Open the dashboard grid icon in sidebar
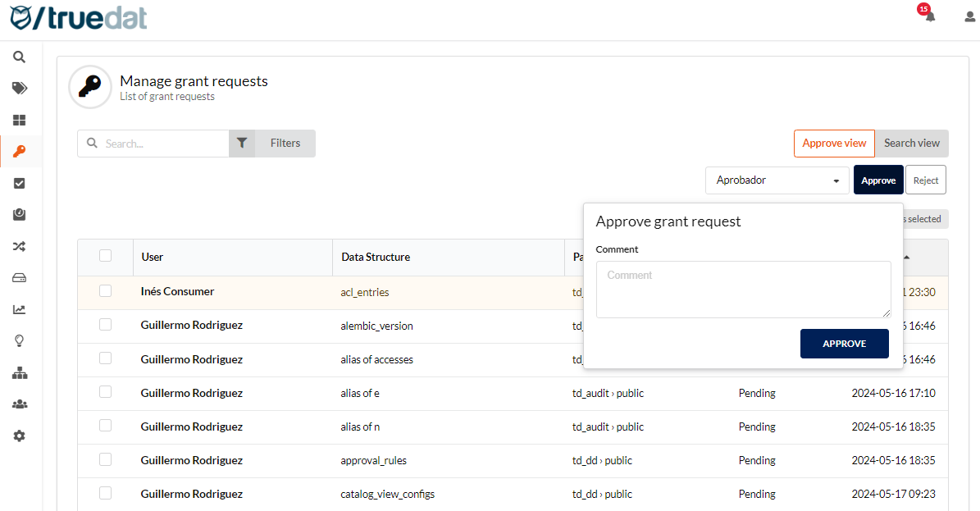Image resolution: width=980 pixels, height=511 pixels. 19,121
